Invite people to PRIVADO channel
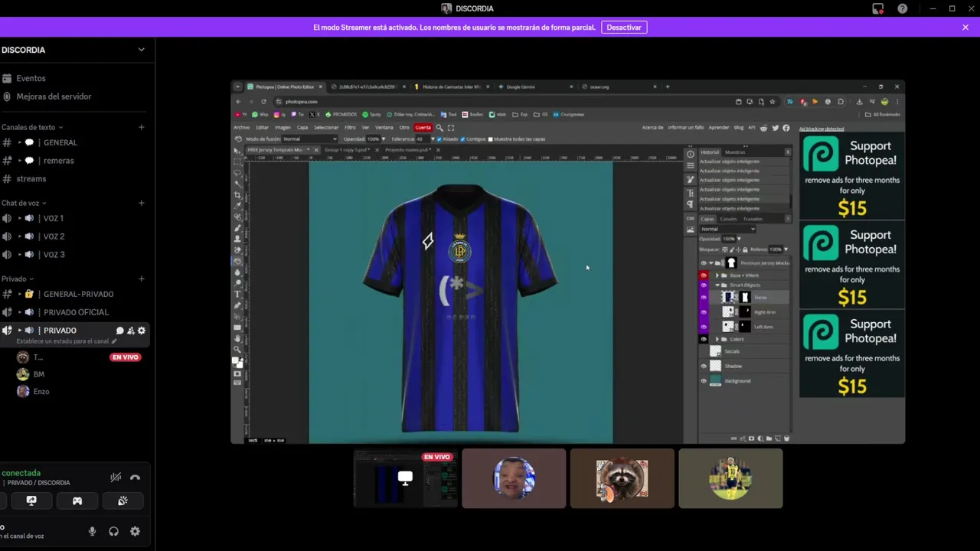 [131, 331]
